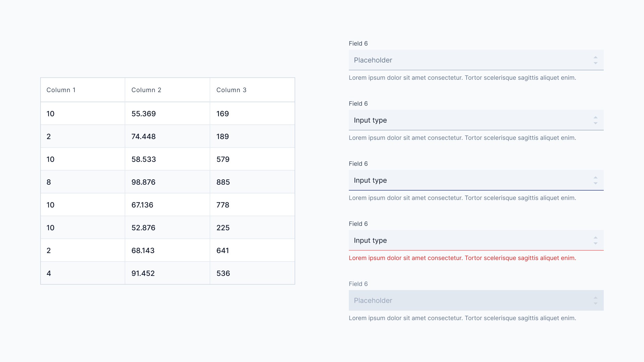Viewport: 644px width, 362px height.
Task: Click the arrows icon on the dark-underlined field
Action: pos(595,180)
